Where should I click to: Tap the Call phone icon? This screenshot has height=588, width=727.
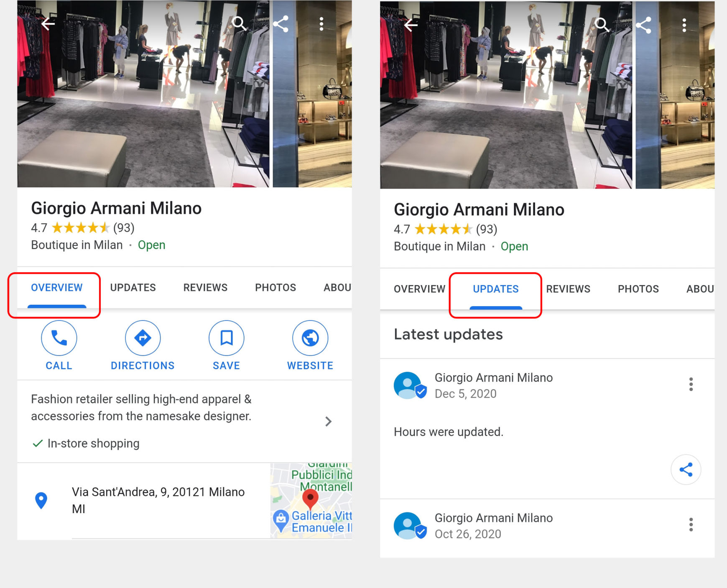59,338
